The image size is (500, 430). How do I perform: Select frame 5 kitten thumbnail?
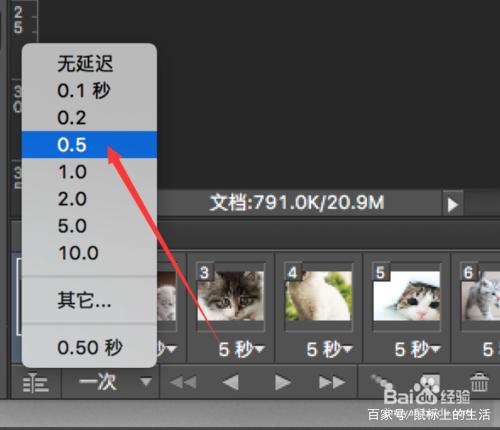[407, 296]
